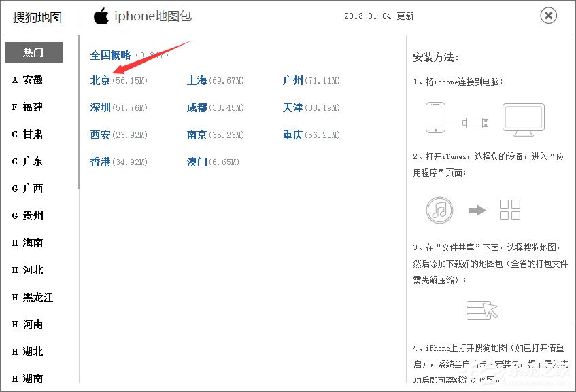Download the 上海 map package

[196, 80]
